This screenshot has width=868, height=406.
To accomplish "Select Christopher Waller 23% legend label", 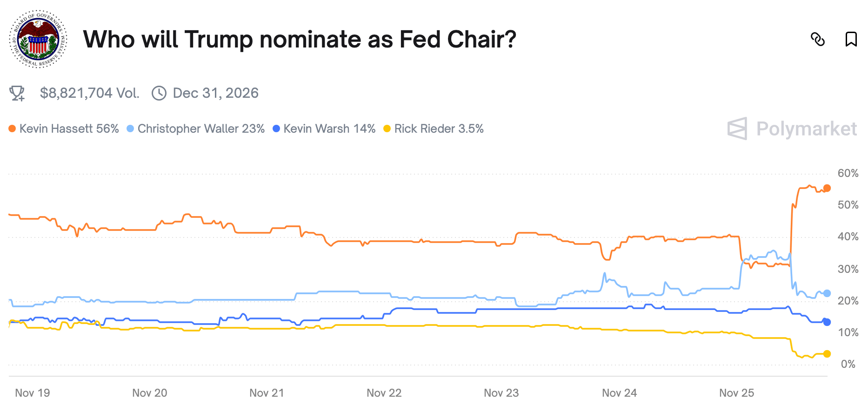I will [201, 129].
